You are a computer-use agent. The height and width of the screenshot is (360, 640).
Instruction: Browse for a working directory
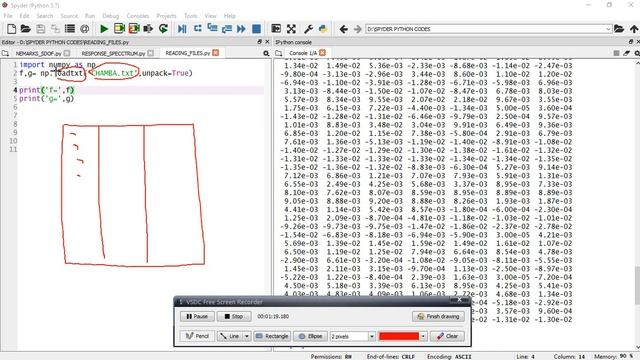click(x=619, y=29)
